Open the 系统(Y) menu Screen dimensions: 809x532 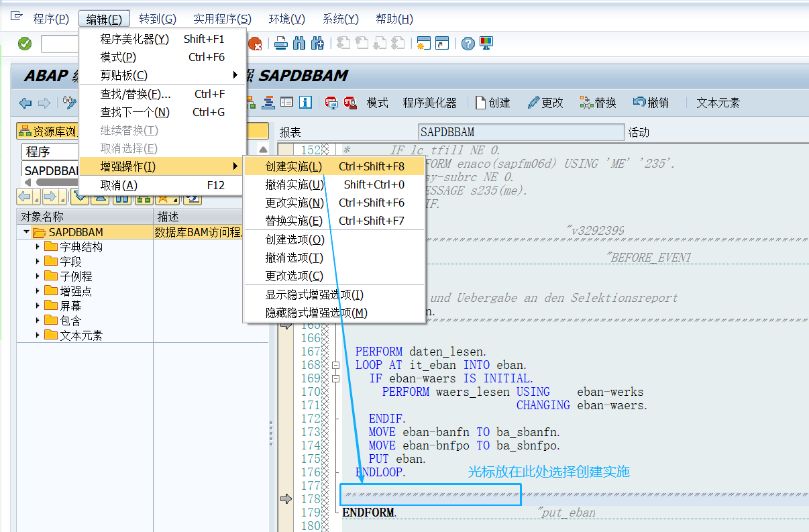[x=339, y=19]
